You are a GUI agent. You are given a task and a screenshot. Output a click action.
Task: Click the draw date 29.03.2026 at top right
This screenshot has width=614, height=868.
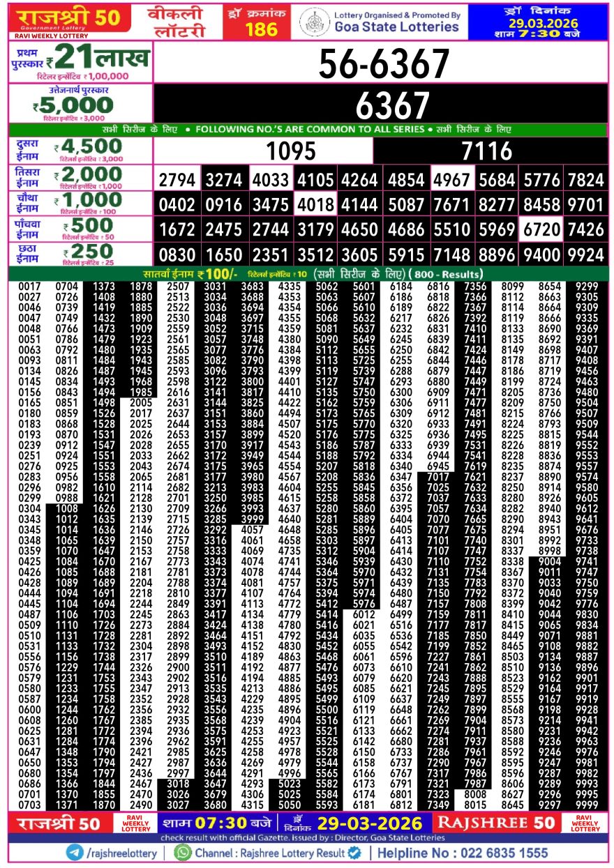(541, 23)
